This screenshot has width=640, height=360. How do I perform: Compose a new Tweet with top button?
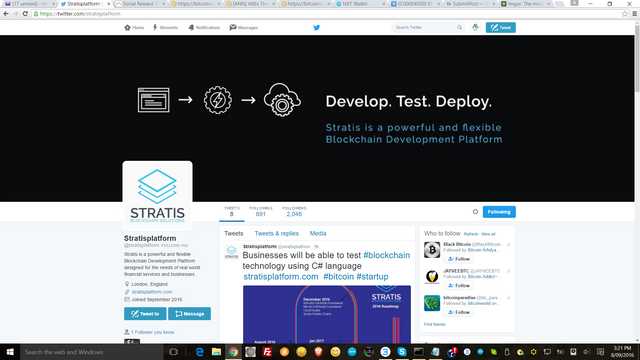tap(500, 27)
